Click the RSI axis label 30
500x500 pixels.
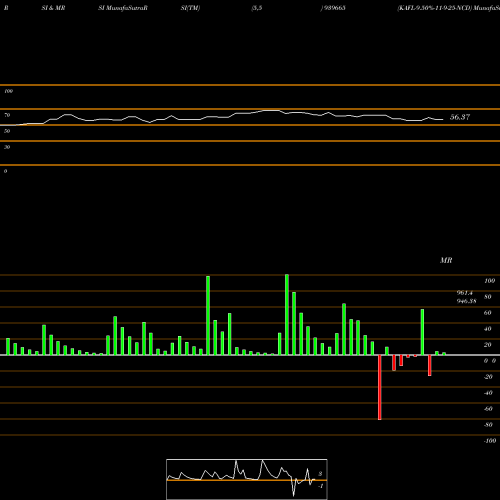point(7,147)
